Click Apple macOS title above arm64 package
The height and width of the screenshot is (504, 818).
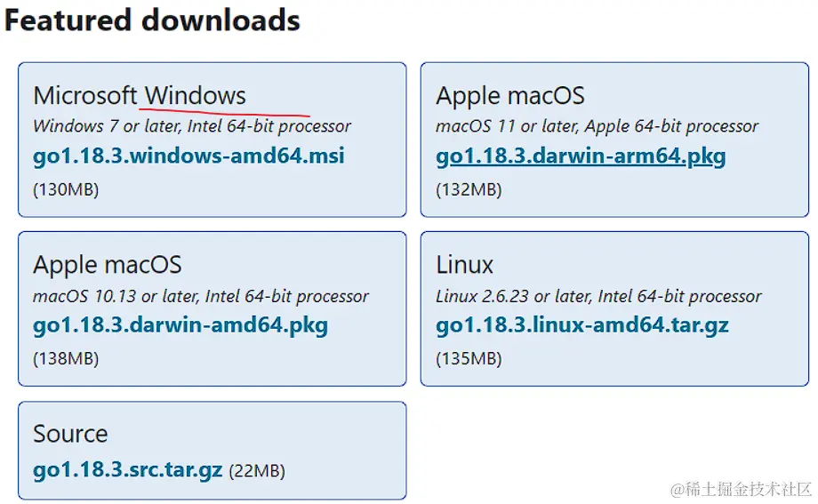(x=510, y=96)
